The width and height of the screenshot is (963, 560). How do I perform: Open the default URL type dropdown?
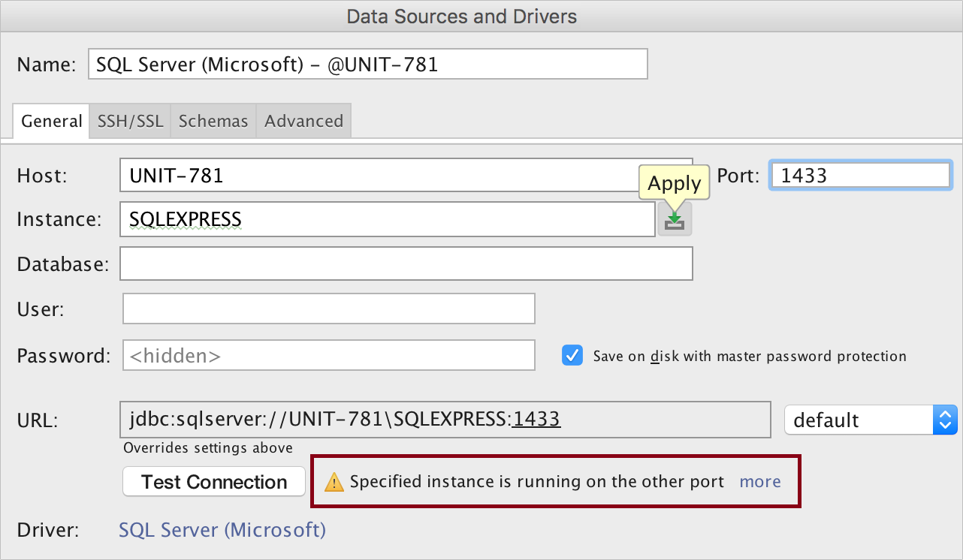click(871, 420)
